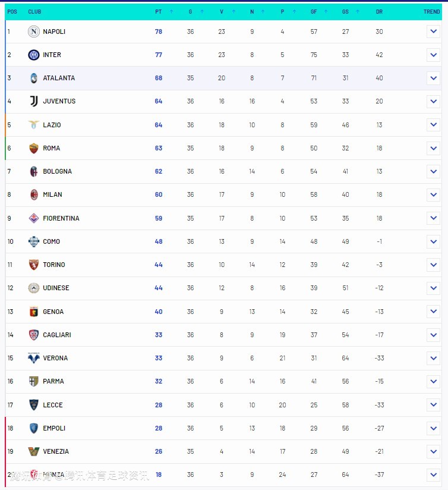
Task: Expand Torino trend chevron
Action: (433, 265)
